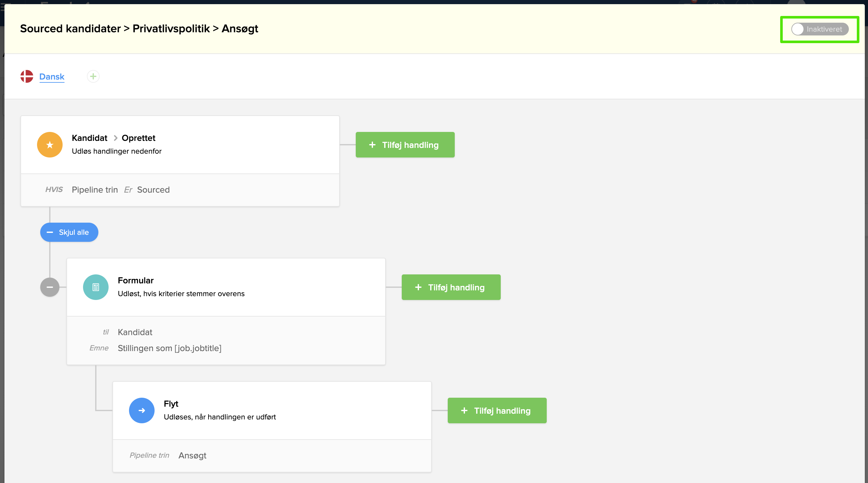
Task: Click the chevron between Kandidat and Oprettet
Action: (115, 138)
